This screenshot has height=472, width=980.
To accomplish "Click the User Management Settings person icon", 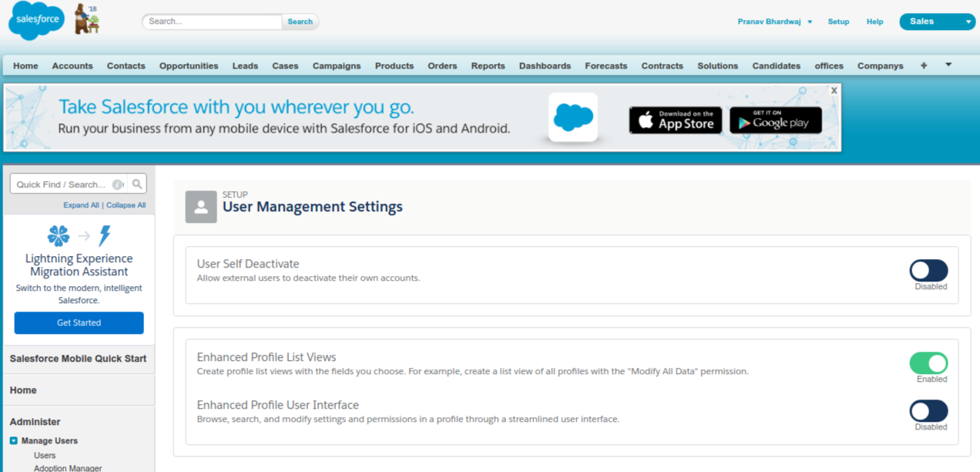I will (201, 207).
